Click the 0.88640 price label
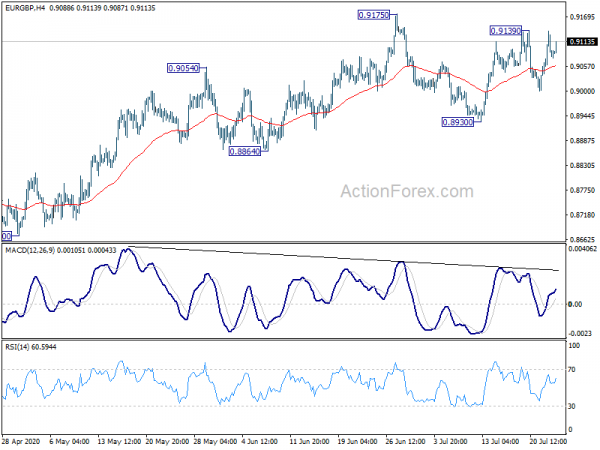This screenshot has width=600, height=450. [245, 152]
